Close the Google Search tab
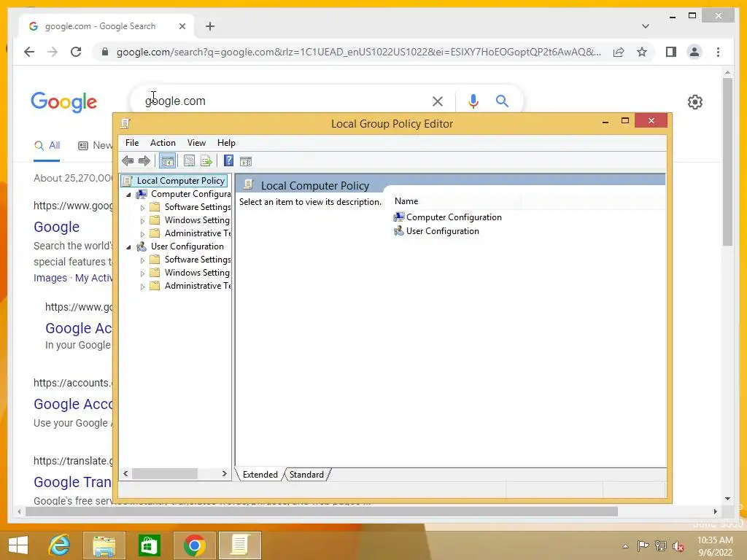 (x=182, y=26)
